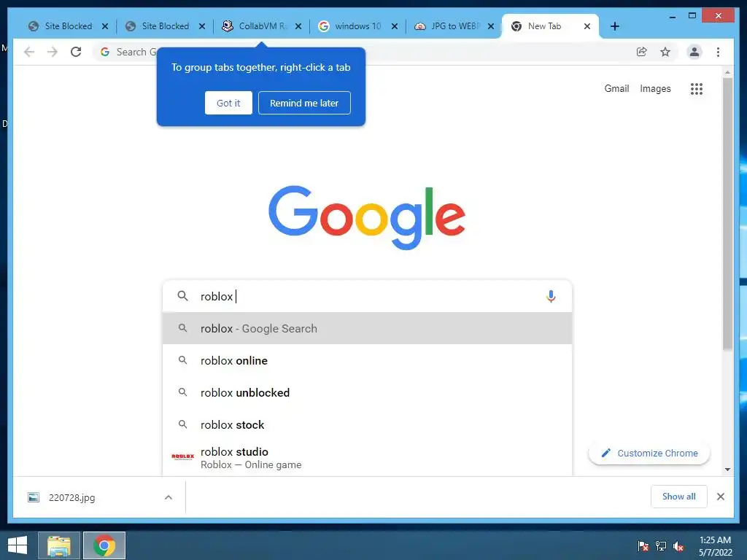Click the Forward navigation arrow

53,52
